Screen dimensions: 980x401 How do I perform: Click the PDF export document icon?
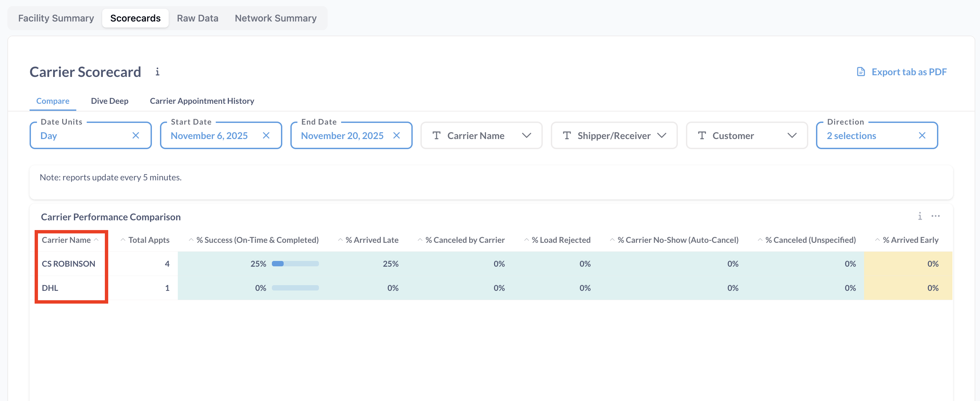pyautogui.click(x=861, y=72)
